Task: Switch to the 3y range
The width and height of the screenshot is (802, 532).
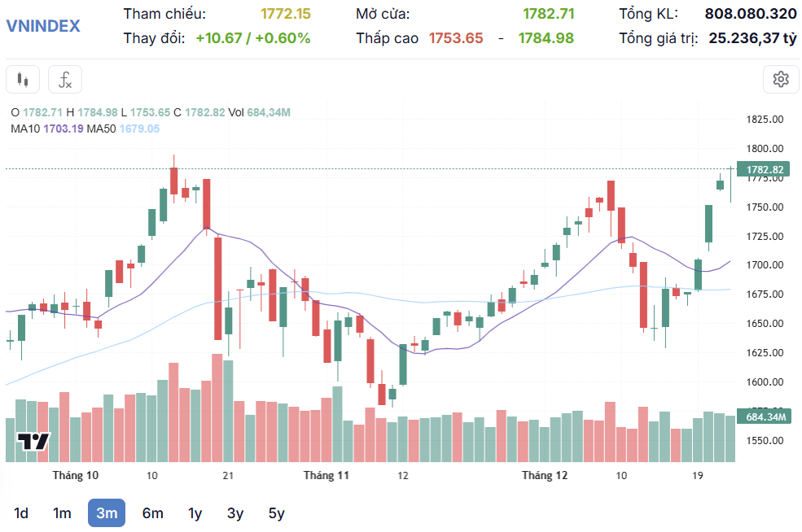Action: [235, 513]
